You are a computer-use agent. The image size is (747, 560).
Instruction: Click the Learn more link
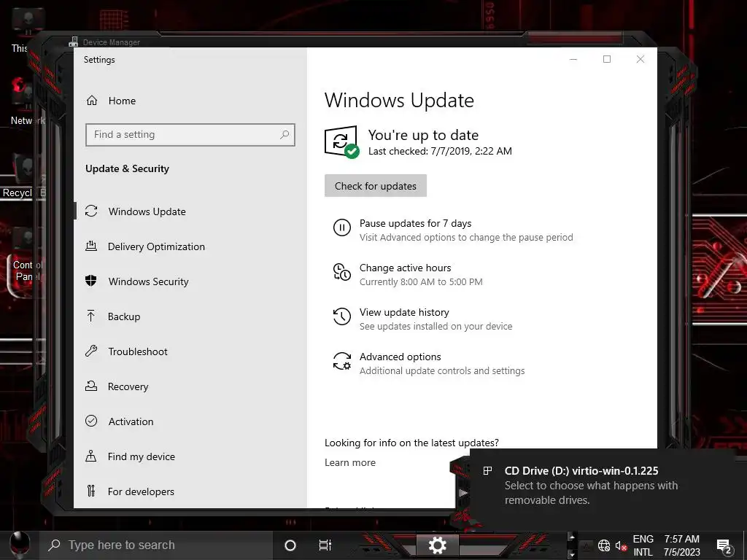(350, 462)
